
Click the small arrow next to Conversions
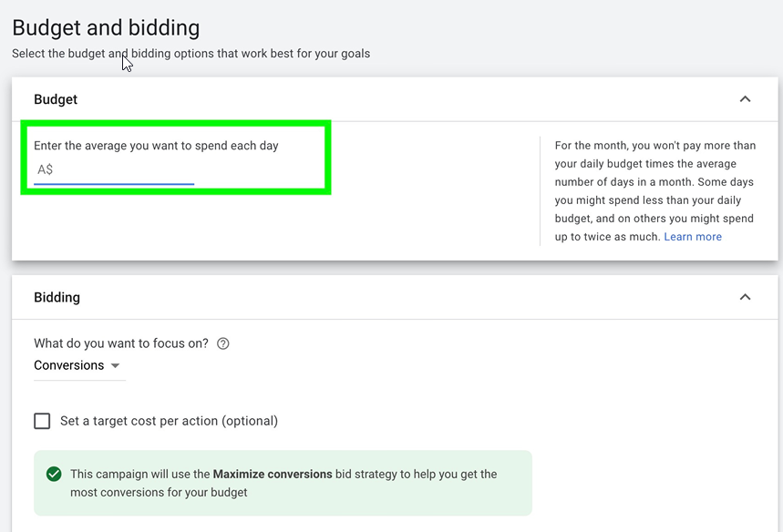click(x=116, y=366)
